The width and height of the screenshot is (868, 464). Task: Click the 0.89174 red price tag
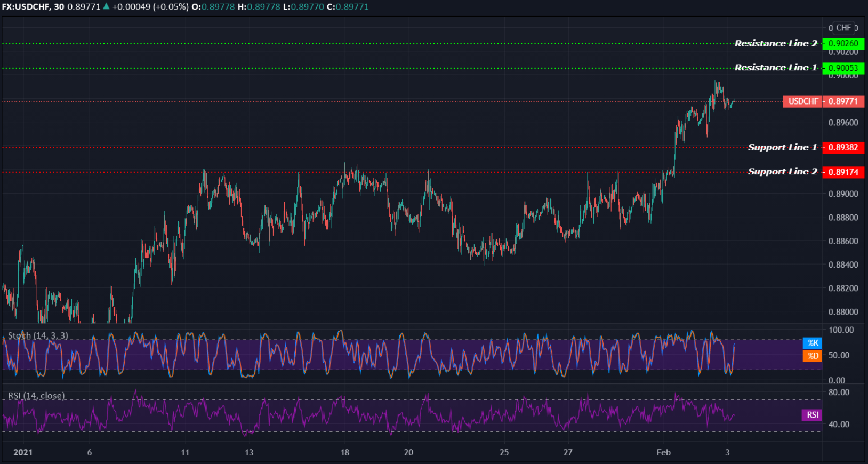843,172
